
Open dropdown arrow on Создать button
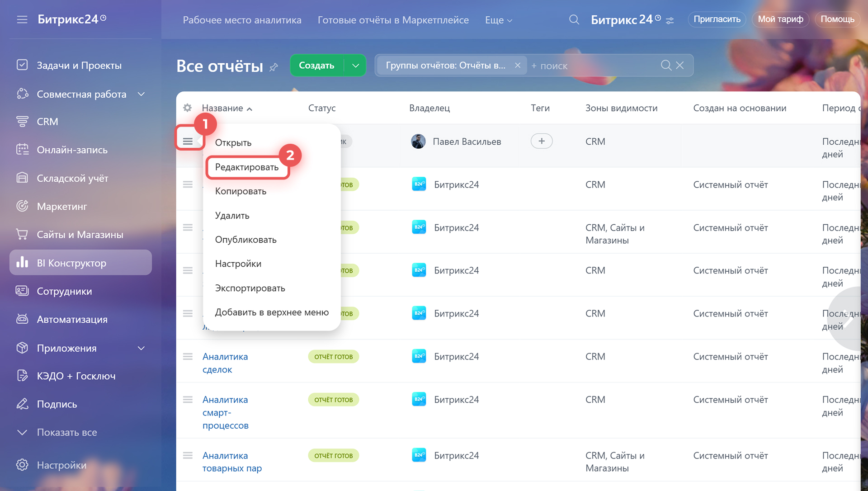click(x=356, y=66)
